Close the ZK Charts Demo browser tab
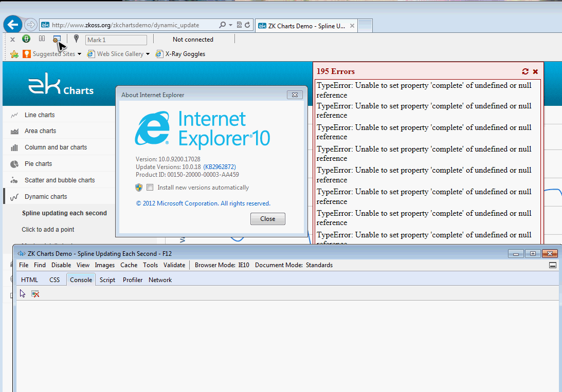This screenshot has height=392, width=562. [x=352, y=26]
